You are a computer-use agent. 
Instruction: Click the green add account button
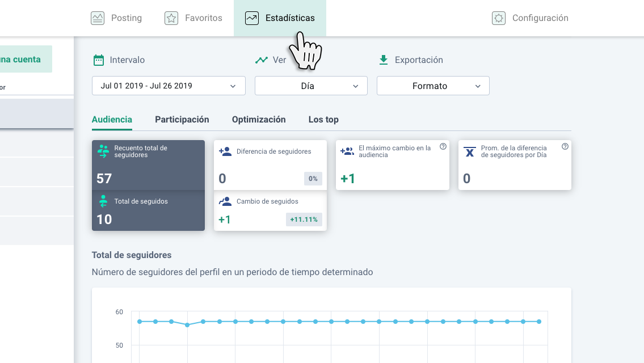pyautogui.click(x=26, y=59)
